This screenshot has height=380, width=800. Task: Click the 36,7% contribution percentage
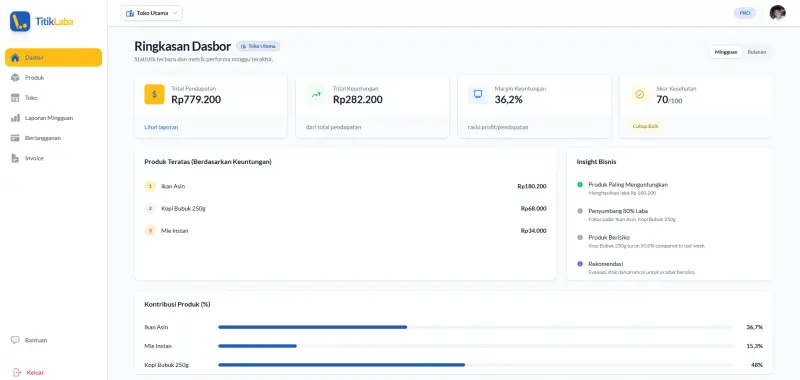[754, 327]
